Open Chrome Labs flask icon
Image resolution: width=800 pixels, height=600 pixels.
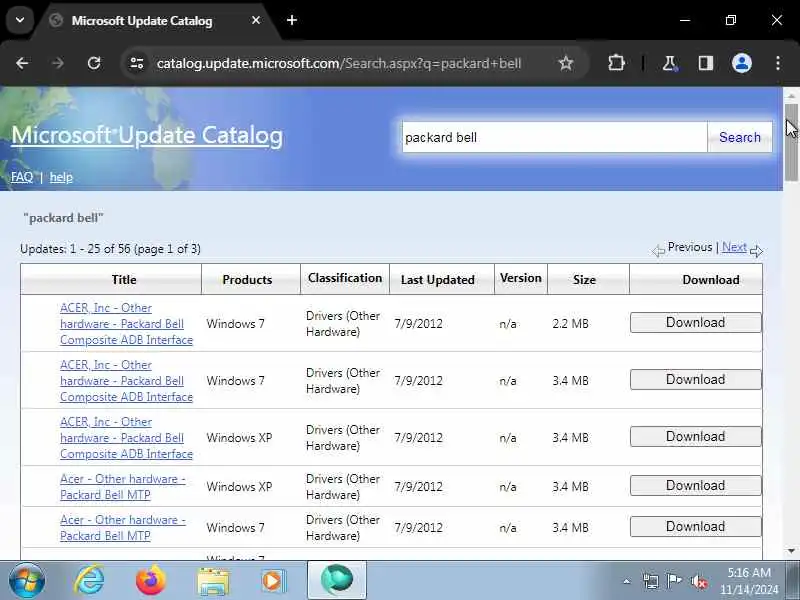click(x=669, y=63)
